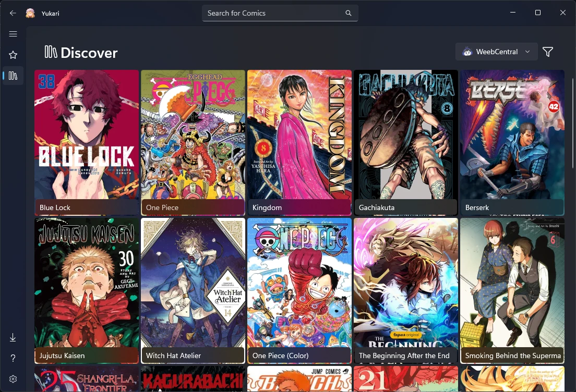Image resolution: width=576 pixels, height=392 pixels.
Task: Open Settings gear in sidebar
Action: pyautogui.click(x=13, y=379)
